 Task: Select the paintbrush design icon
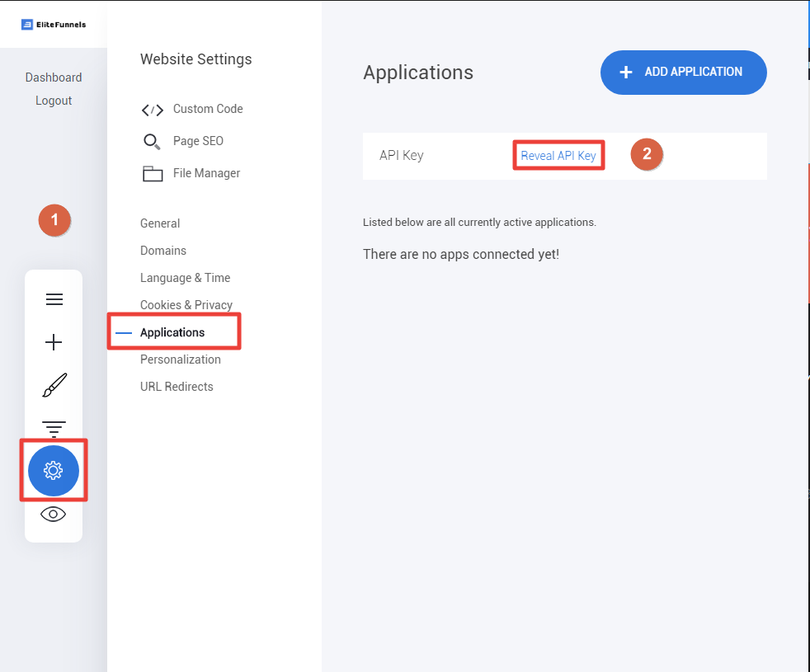tap(54, 385)
